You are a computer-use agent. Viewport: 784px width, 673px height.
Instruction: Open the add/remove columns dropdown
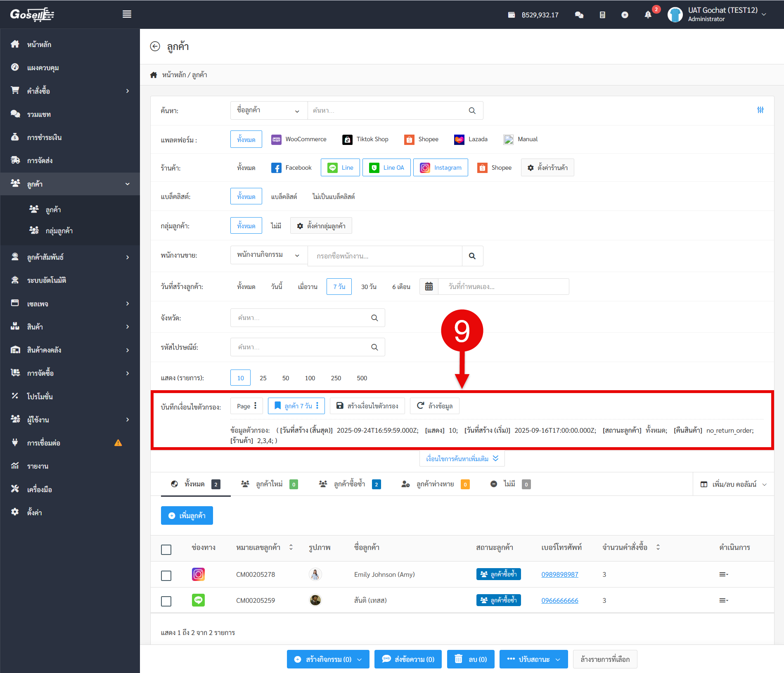pyautogui.click(x=734, y=484)
